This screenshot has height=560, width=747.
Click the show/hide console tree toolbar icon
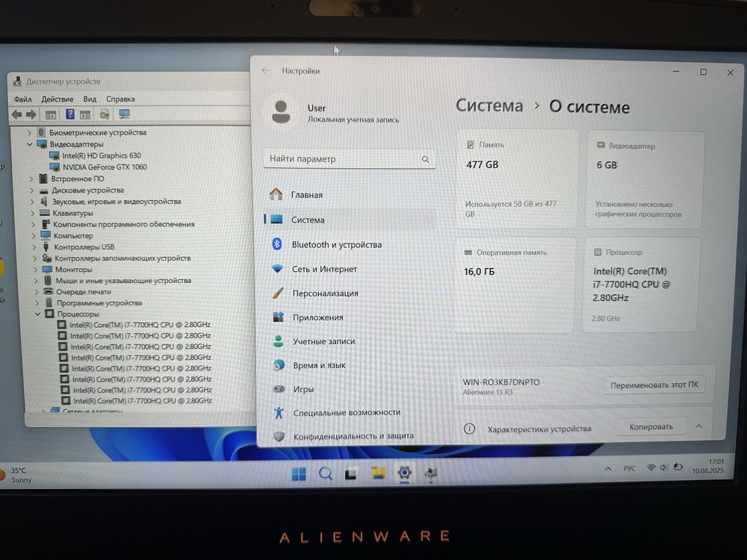[51, 114]
